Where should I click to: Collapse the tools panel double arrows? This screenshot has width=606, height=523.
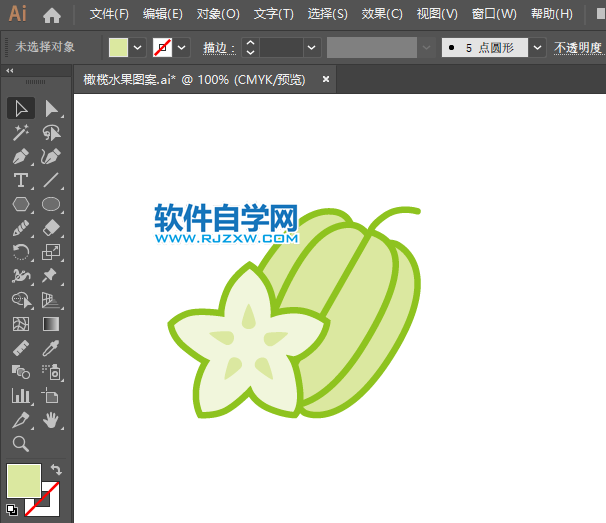click(x=10, y=71)
